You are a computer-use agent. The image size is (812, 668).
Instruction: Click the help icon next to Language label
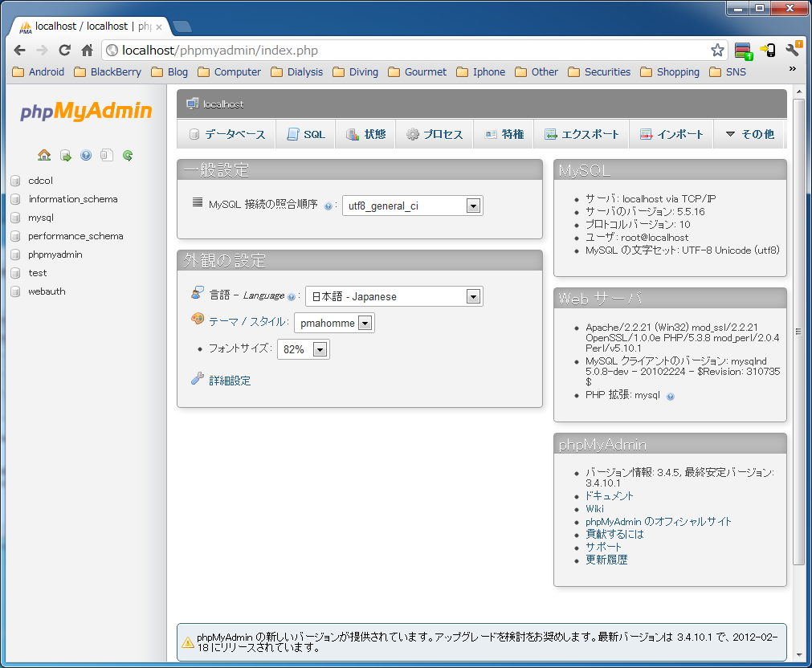pyautogui.click(x=291, y=297)
